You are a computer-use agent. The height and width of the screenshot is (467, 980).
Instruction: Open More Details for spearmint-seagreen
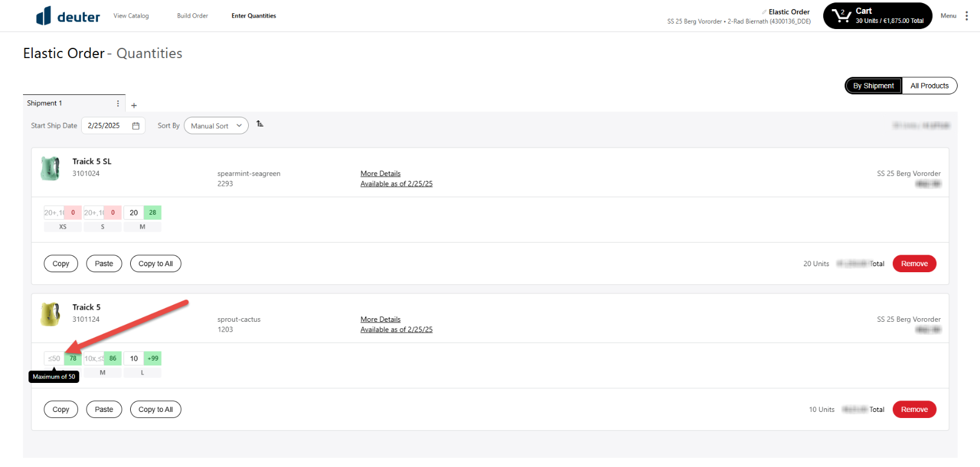click(380, 174)
